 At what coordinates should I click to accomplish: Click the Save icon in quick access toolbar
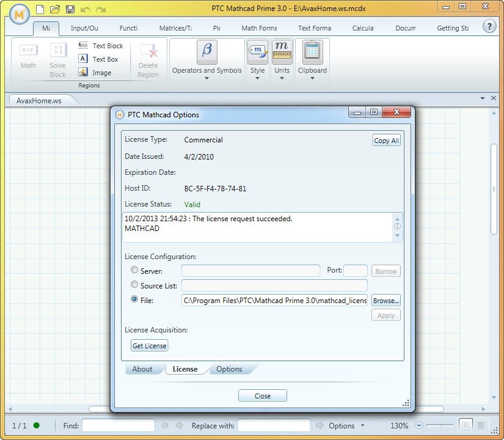(x=70, y=10)
